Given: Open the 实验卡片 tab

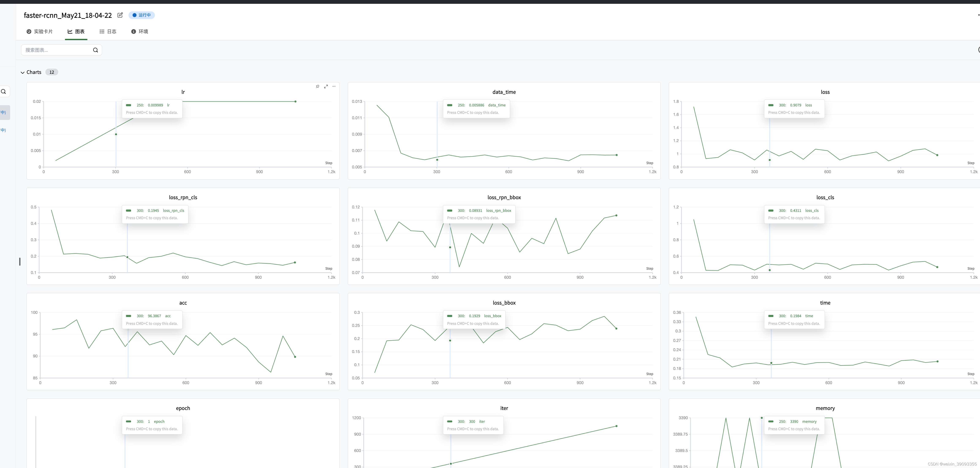Looking at the screenshot, I should 39,32.
